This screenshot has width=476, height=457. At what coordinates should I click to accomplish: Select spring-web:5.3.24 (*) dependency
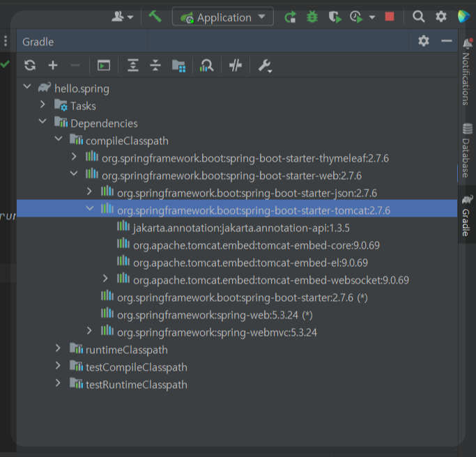[215, 316]
